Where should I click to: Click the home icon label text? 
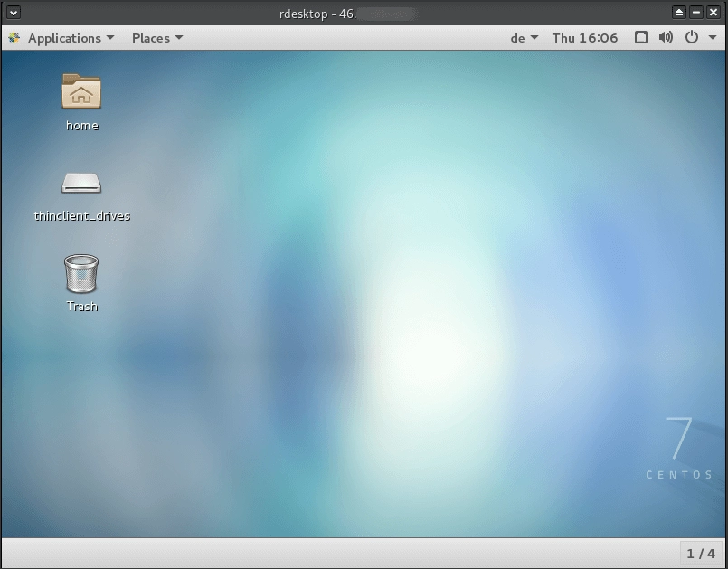82,126
